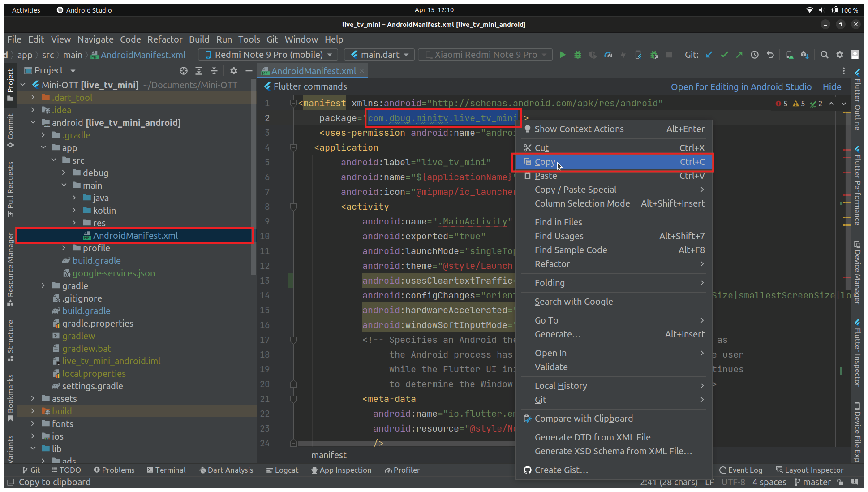Select Find Usages in context menu
This screenshot has height=492, width=868.
(613, 236)
